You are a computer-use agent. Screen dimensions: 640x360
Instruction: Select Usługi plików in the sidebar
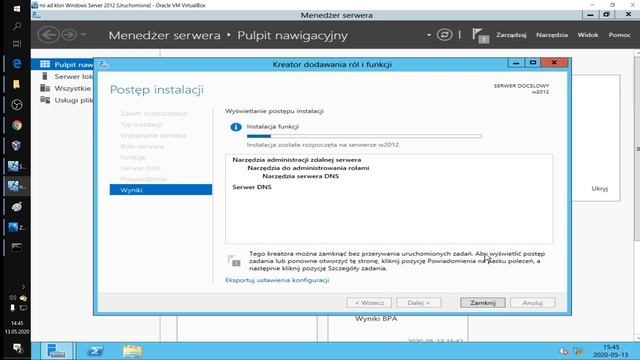tap(63, 100)
